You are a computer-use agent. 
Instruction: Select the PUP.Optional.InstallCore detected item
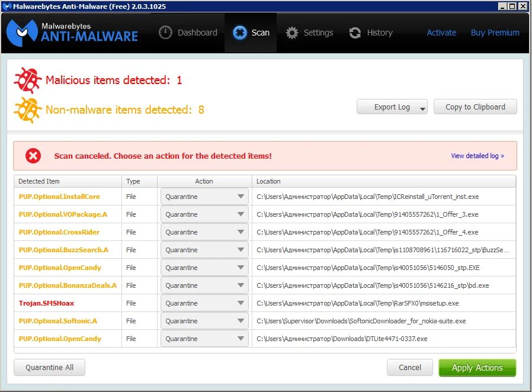click(59, 197)
